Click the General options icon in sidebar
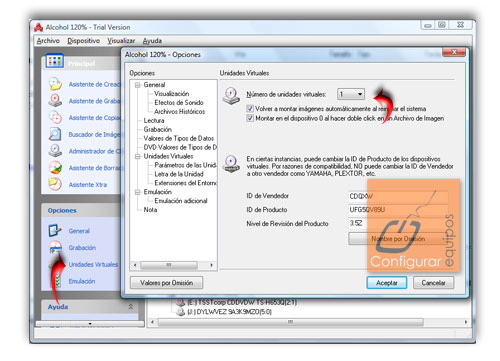Screen dimensions: 500x361 click(55, 230)
